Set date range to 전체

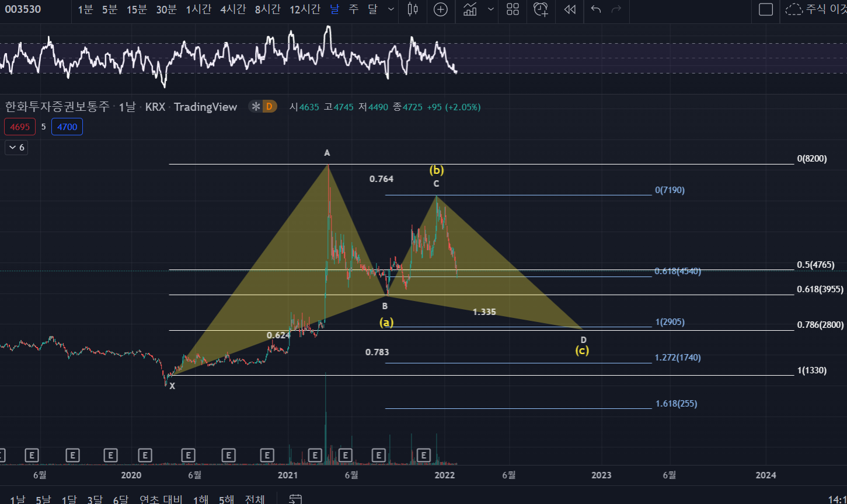255,499
